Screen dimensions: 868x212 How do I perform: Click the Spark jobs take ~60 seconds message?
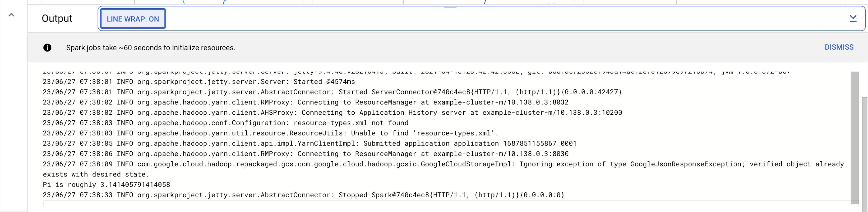tap(151, 48)
